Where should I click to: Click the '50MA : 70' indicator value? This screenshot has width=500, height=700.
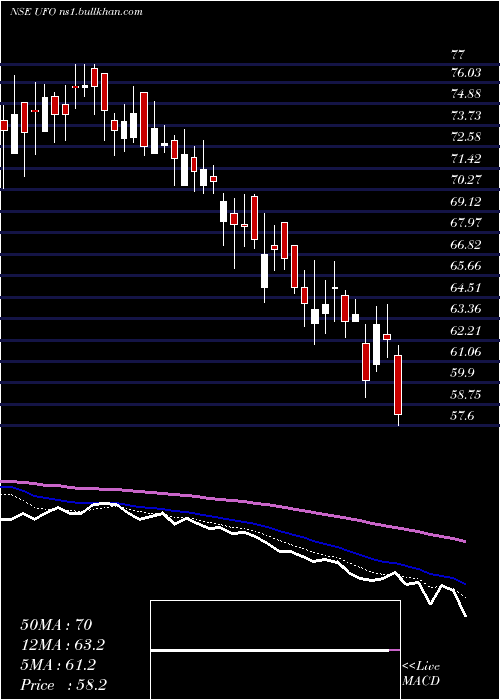(56, 625)
